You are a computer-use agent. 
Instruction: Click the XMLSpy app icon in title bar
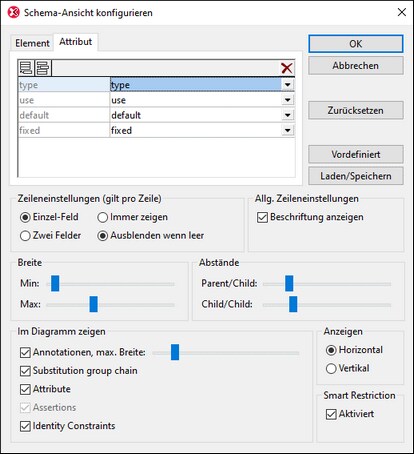tap(14, 13)
